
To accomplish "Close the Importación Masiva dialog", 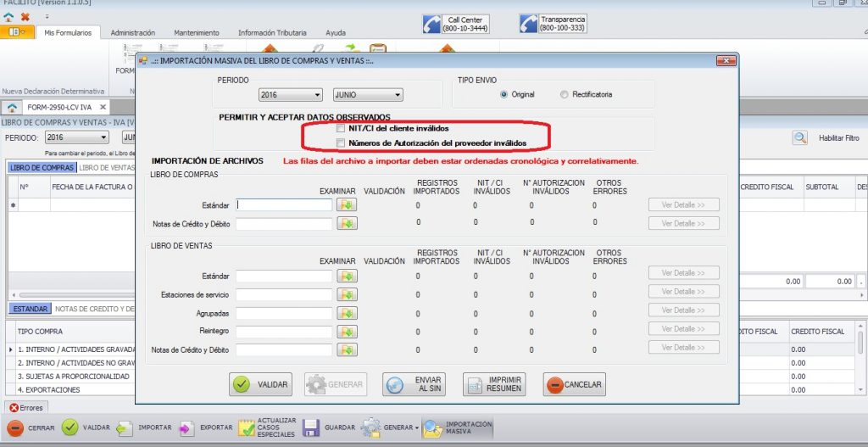I will [x=726, y=60].
